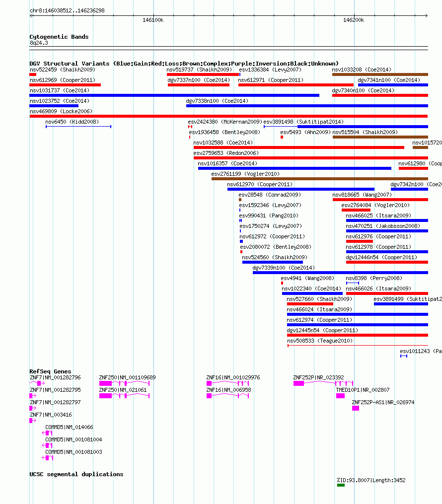Click esv1336384 (Levy2007) label

[270, 70]
